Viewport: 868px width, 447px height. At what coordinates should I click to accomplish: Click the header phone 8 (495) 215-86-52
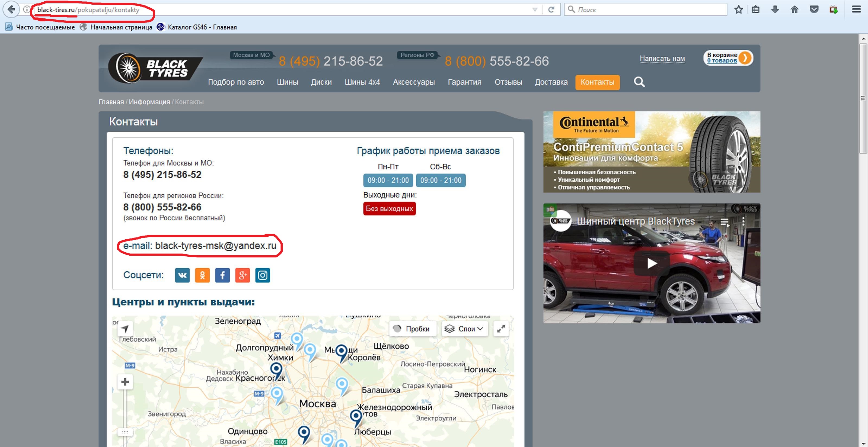331,61
